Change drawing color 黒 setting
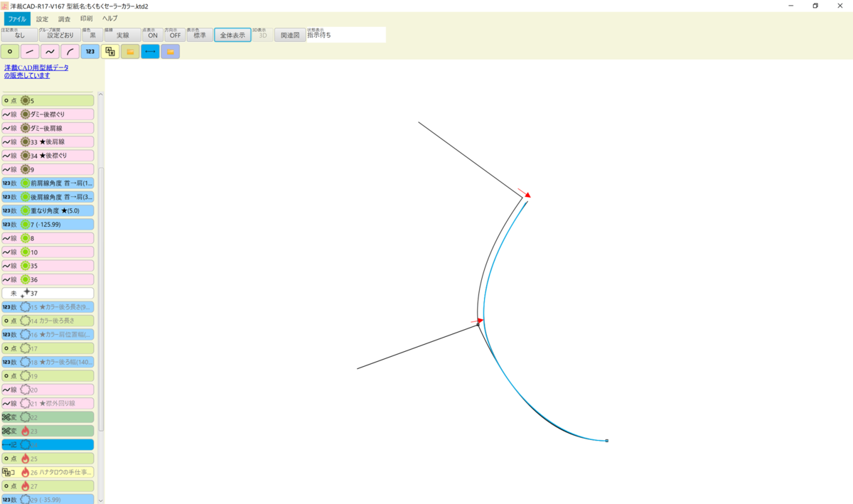Screen dimensions: 853x504 click(92, 35)
